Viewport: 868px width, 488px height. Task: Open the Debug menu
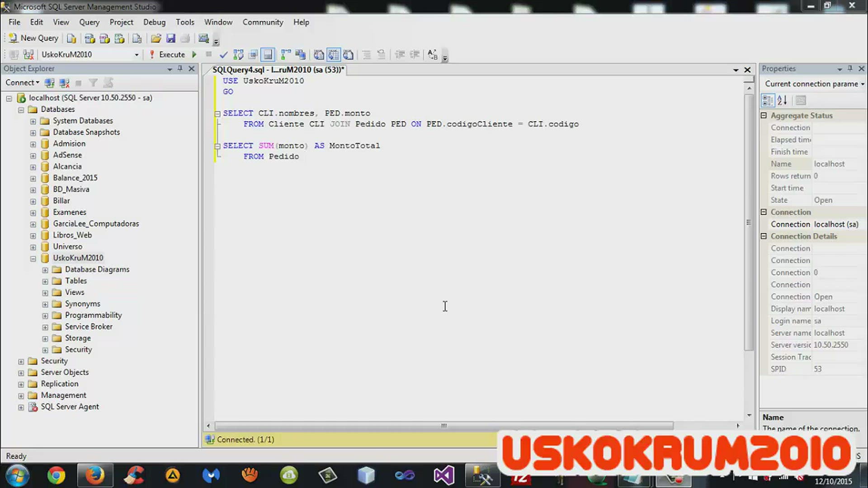point(154,22)
